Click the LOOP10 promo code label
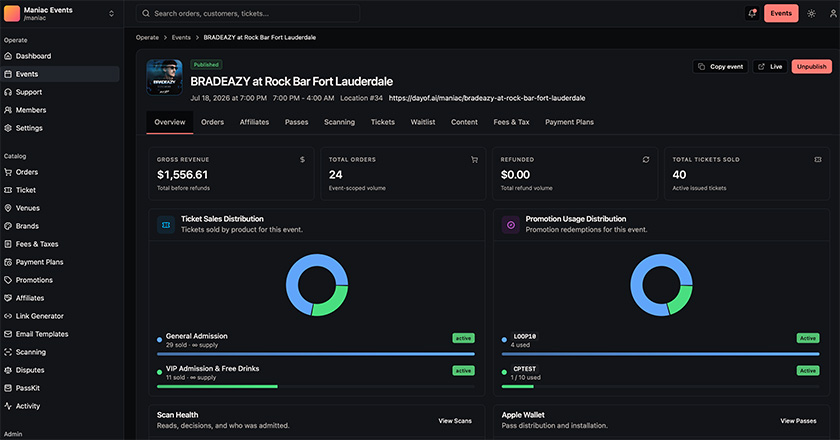The image size is (840, 440). [524, 337]
